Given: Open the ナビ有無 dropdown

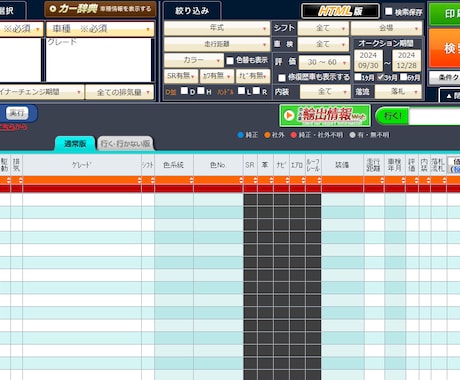Looking at the screenshot, I should 253,76.
